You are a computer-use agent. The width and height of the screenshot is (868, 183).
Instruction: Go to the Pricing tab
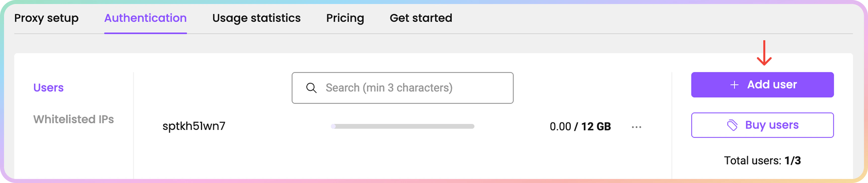[345, 18]
